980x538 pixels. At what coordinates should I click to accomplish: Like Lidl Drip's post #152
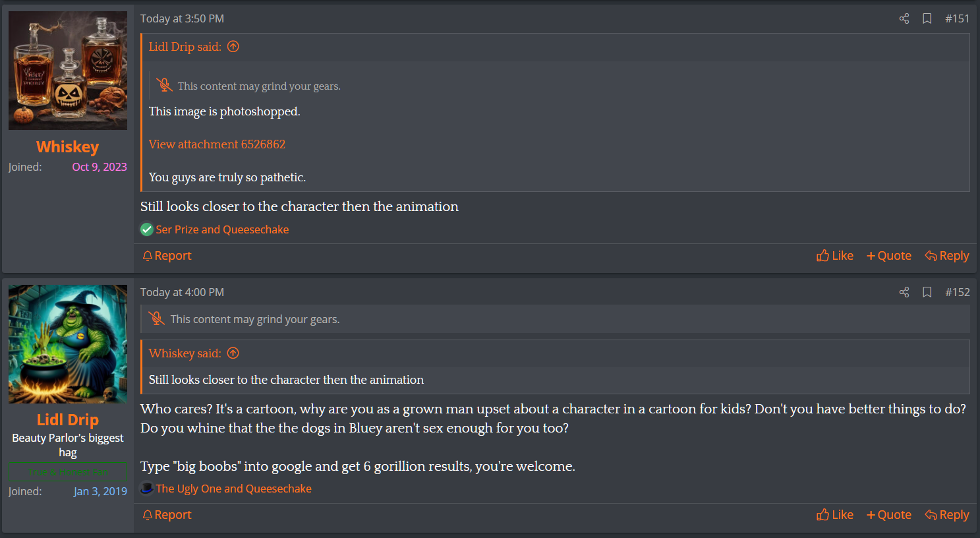(x=834, y=515)
